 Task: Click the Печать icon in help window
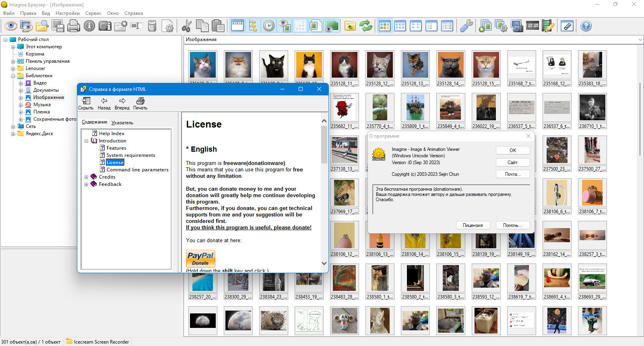point(140,103)
